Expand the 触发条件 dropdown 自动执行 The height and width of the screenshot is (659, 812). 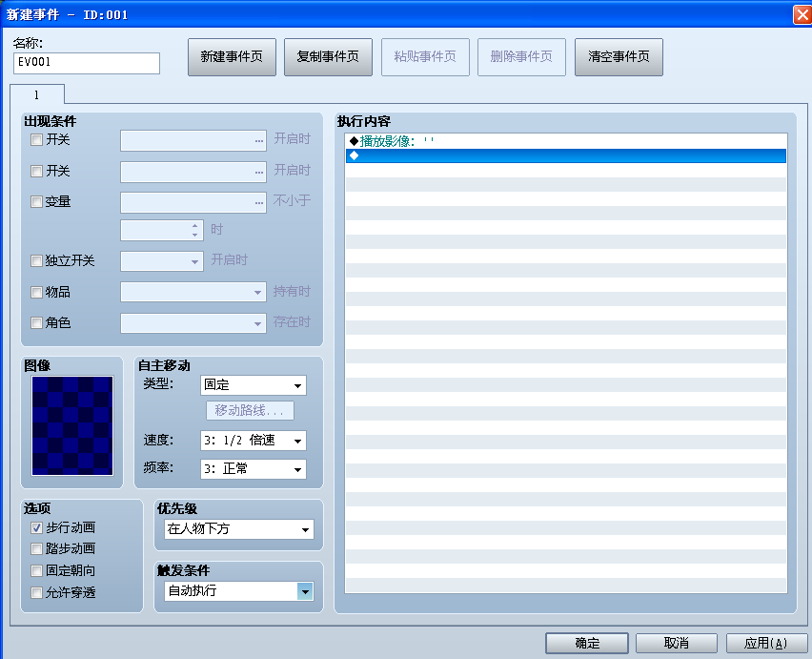pos(238,591)
